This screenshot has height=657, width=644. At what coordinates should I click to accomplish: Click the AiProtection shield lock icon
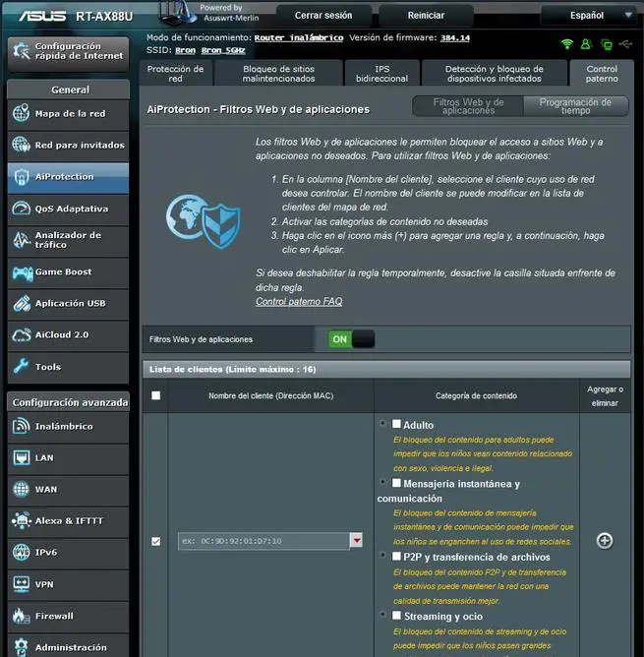click(x=21, y=176)
